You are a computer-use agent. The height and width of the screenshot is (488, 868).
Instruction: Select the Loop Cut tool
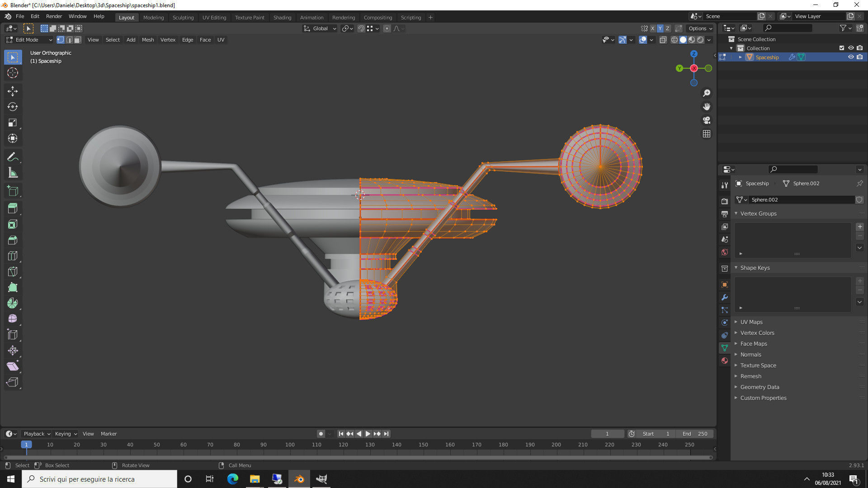(13, 256)
